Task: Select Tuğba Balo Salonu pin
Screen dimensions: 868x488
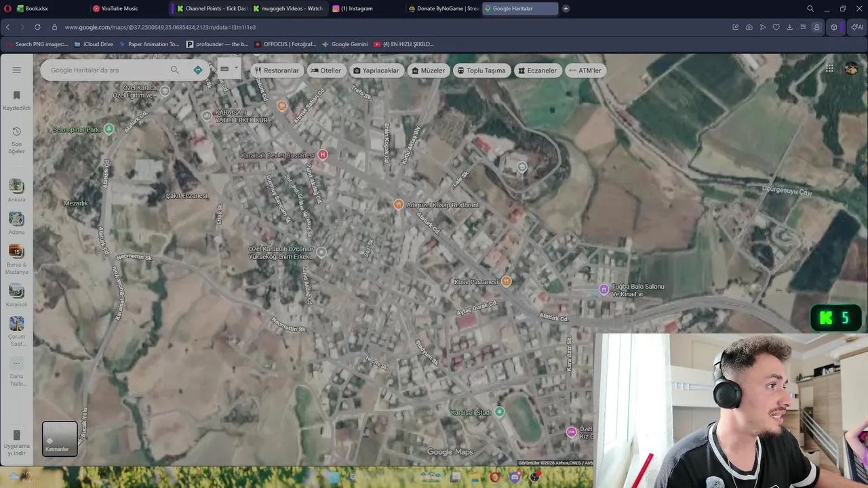Action: click(x=604, y=290)
